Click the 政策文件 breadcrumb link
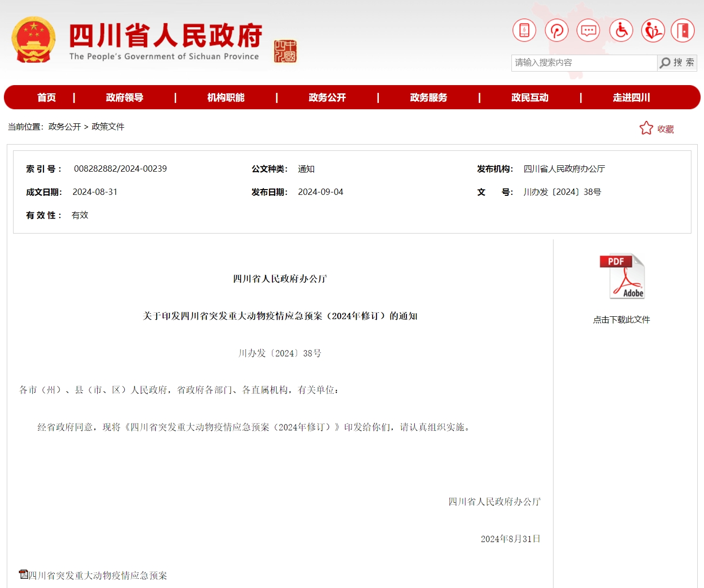 (108, 127)
